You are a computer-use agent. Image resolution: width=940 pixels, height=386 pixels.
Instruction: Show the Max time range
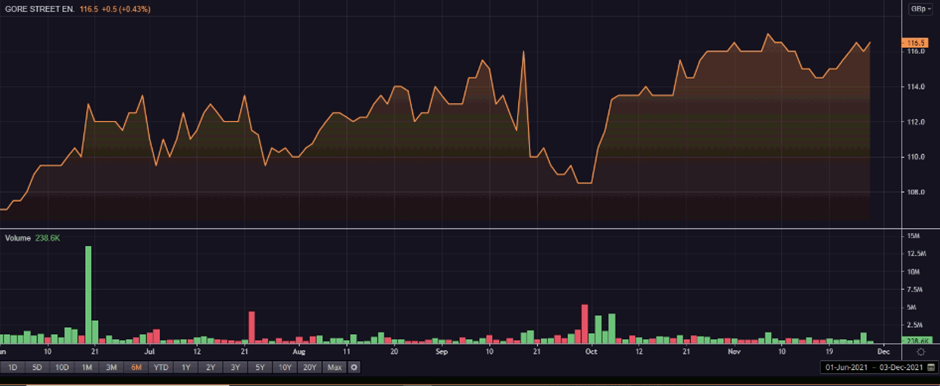[x=334, y=367]
